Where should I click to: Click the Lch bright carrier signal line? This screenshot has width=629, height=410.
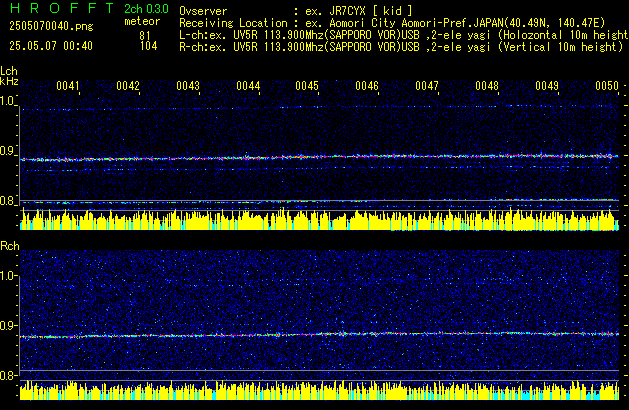319,157
